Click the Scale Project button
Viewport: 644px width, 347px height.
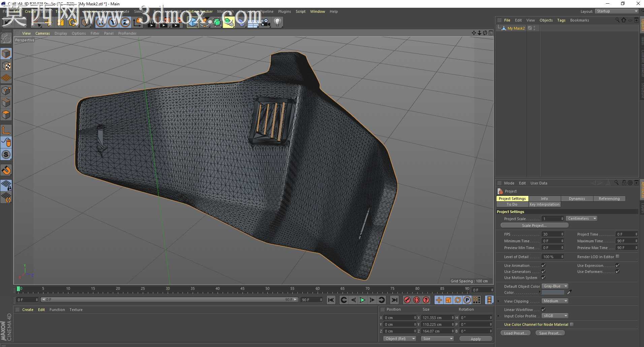pos(534,225)
